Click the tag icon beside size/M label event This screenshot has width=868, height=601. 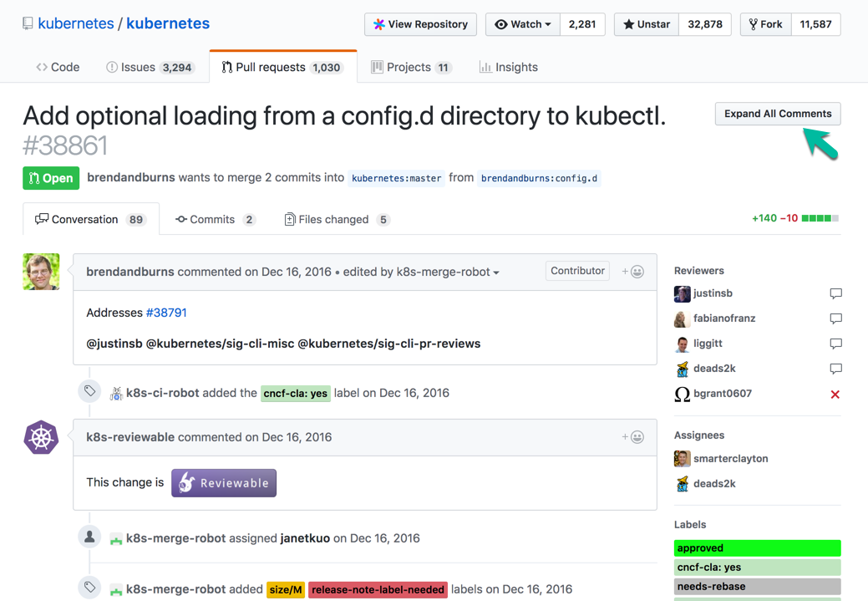click(x=89, y=587)
